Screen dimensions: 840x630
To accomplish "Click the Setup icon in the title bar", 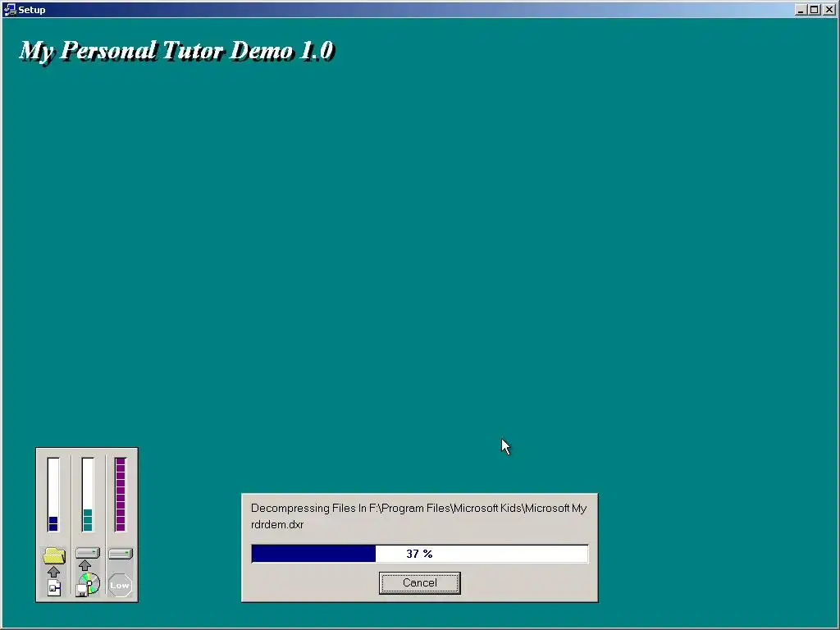I will point(10,10).
